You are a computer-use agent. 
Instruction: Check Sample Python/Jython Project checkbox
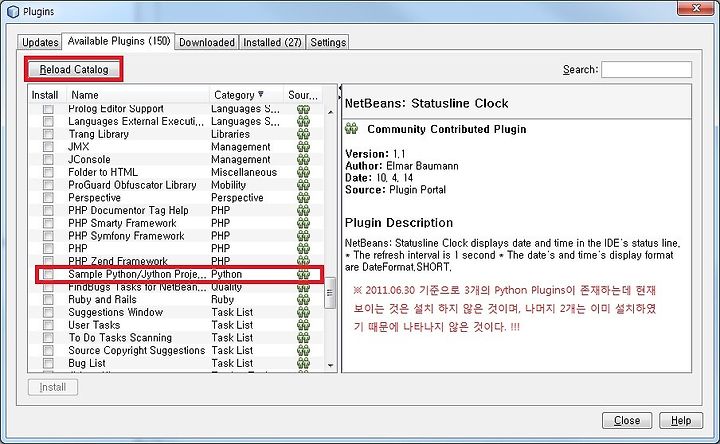[48, 274]
